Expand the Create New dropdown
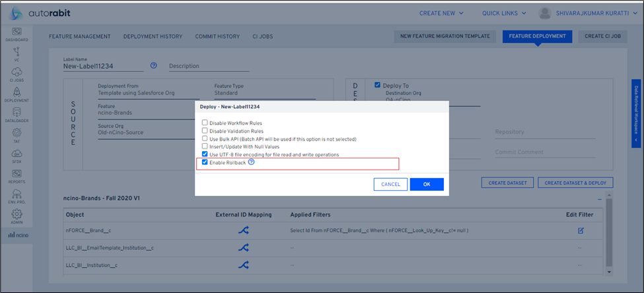The image size is (644, 293). coord(450,13)
